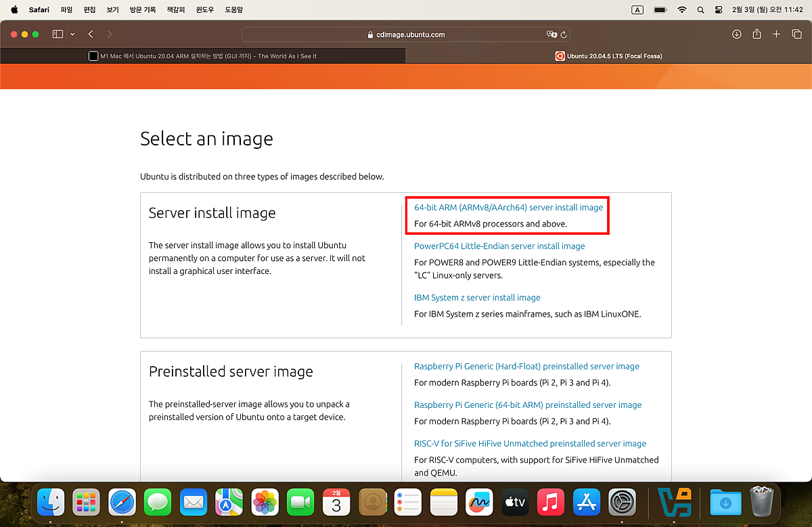This screenshot has height=527, width=812.
Task: Open Launchpad from the Dock
Action: point(86,502)
